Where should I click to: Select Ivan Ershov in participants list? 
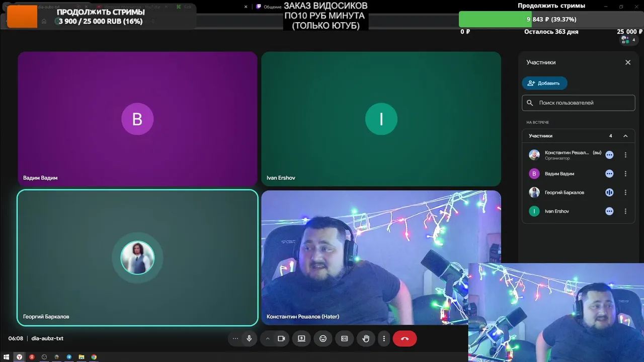(x=579, y=211)
